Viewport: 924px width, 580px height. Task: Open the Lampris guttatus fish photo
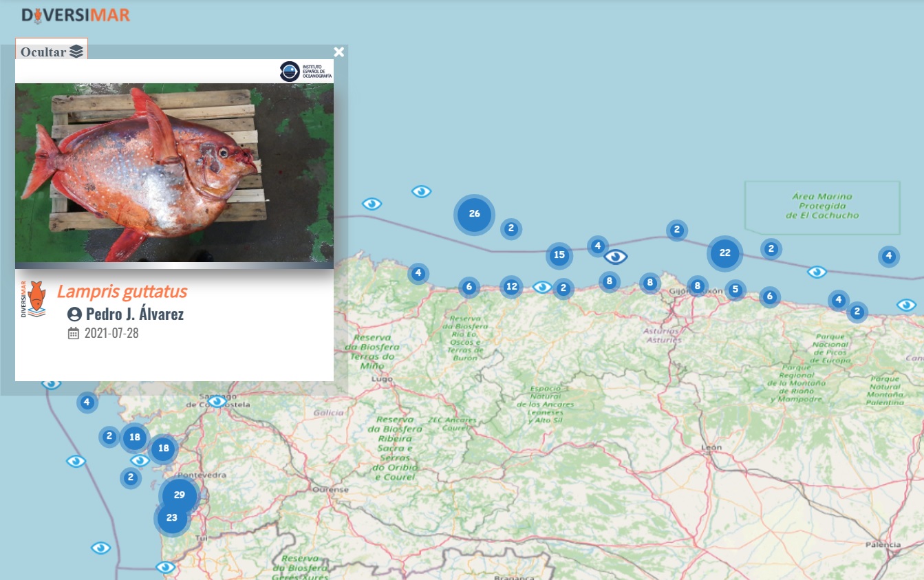click(174, 175)
